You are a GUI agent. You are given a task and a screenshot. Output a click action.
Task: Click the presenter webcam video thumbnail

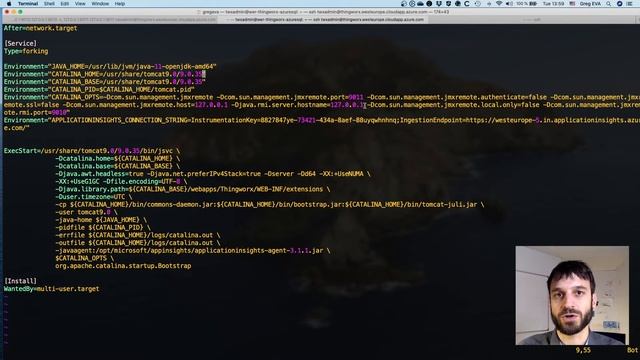572,296
